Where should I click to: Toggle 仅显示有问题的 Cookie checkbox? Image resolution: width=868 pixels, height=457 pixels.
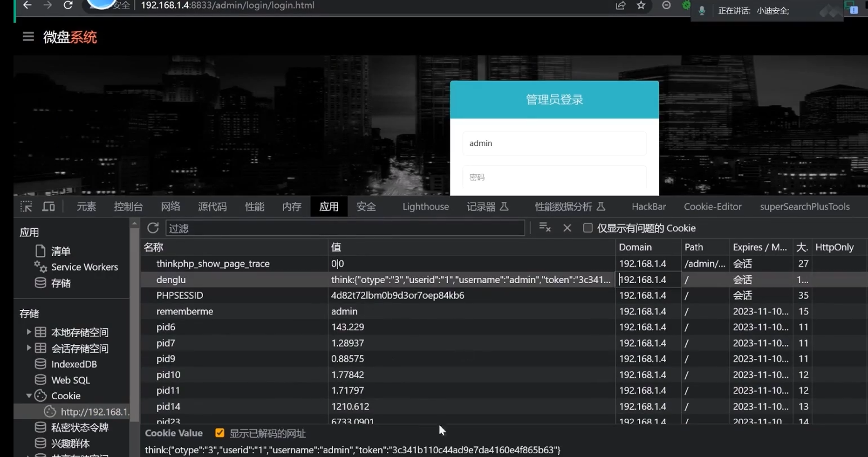tap(588, 228)
